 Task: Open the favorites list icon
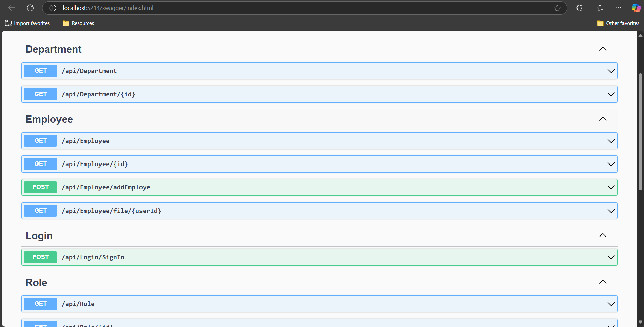(x=600, y=8)
